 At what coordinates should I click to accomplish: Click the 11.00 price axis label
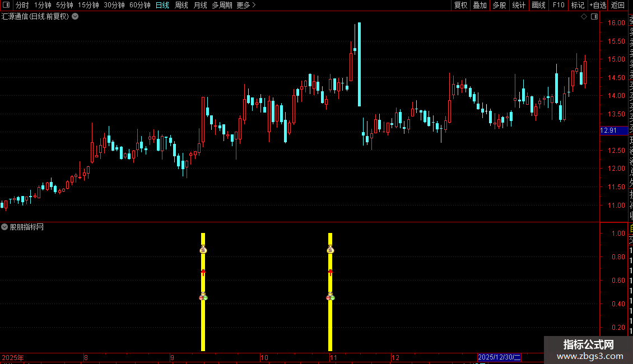pos(616,205)
